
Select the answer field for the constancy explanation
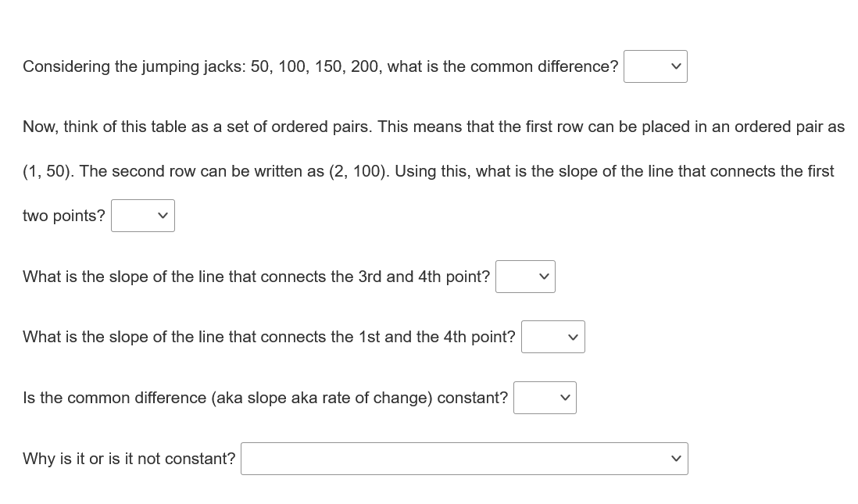pos(465,459)
